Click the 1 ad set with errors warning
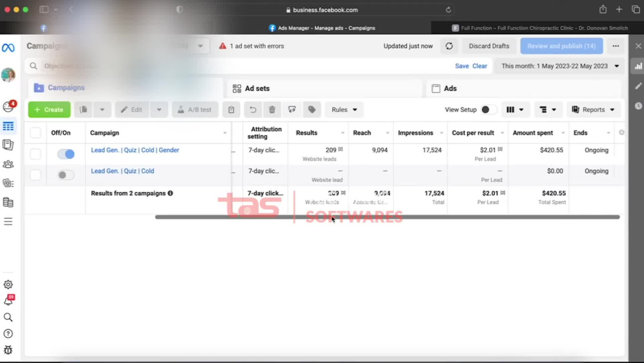This screenshot has height=363, width=644. pyautogui.click(x=251, y=46)
